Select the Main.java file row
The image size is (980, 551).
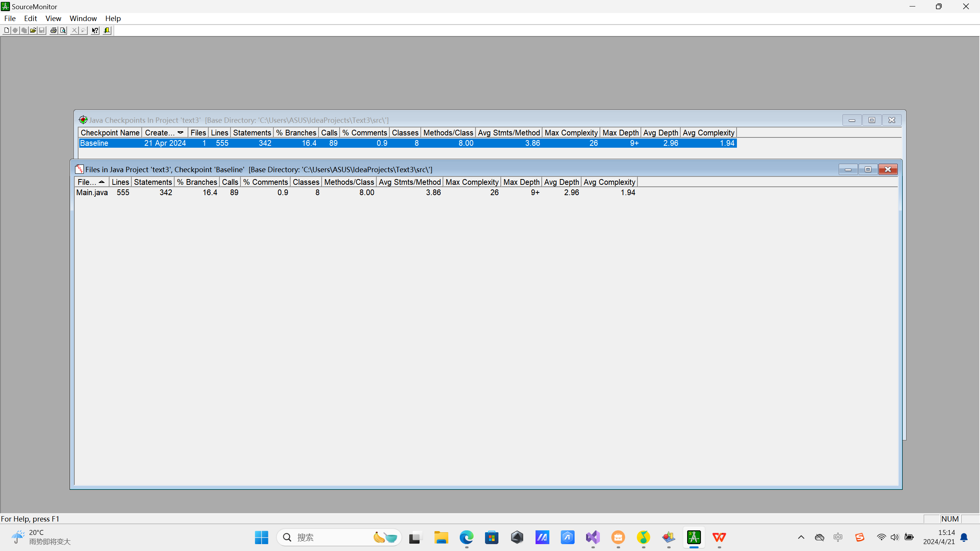tap(92, 192)
